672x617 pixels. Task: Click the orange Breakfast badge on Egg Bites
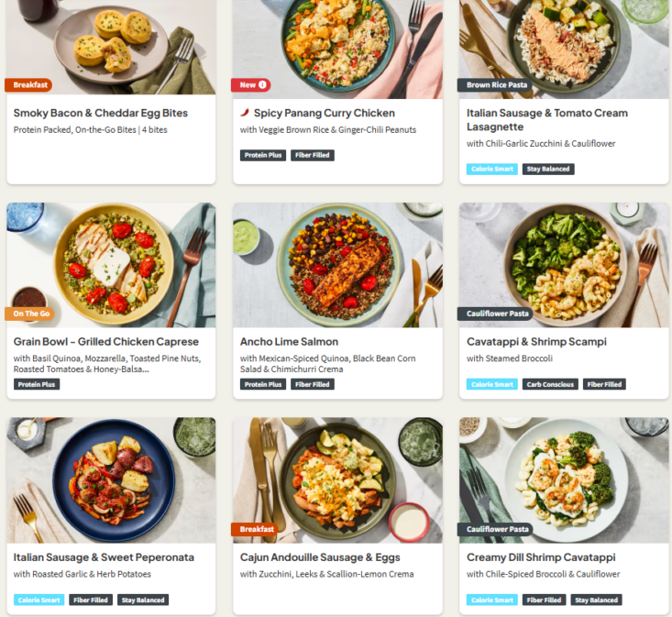[x=28, y=85]
